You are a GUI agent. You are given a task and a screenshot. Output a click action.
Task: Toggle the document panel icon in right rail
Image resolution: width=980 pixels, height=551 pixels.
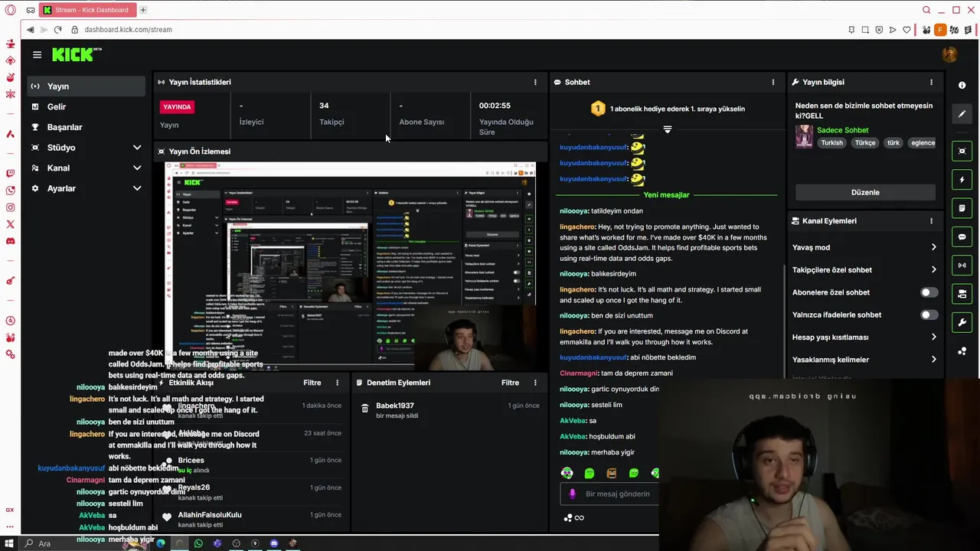[962, 208]
